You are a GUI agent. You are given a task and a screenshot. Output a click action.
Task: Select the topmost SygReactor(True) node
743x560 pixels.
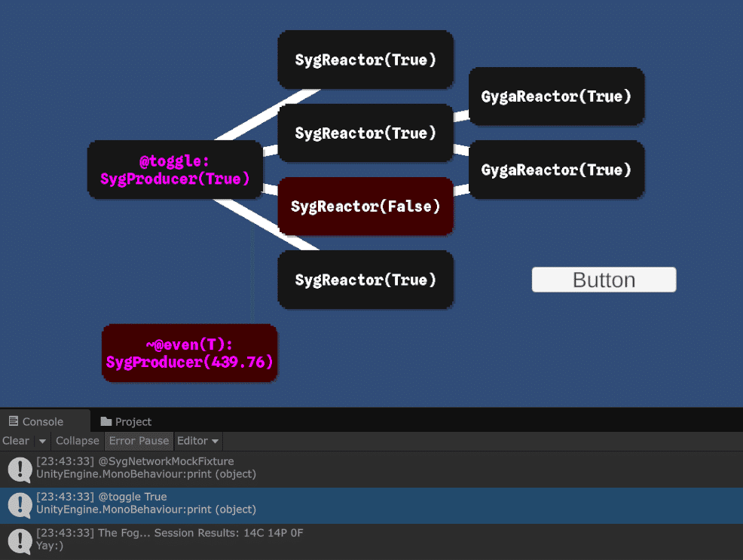point(365,60)
